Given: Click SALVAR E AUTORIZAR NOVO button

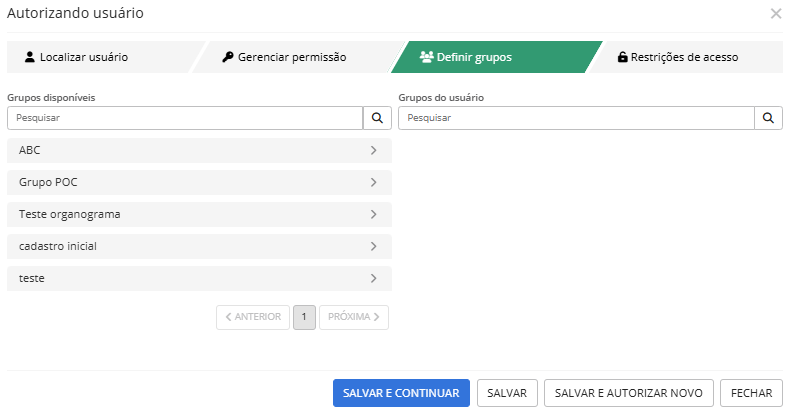Looking at the screenshot, I should pos(629,393).
